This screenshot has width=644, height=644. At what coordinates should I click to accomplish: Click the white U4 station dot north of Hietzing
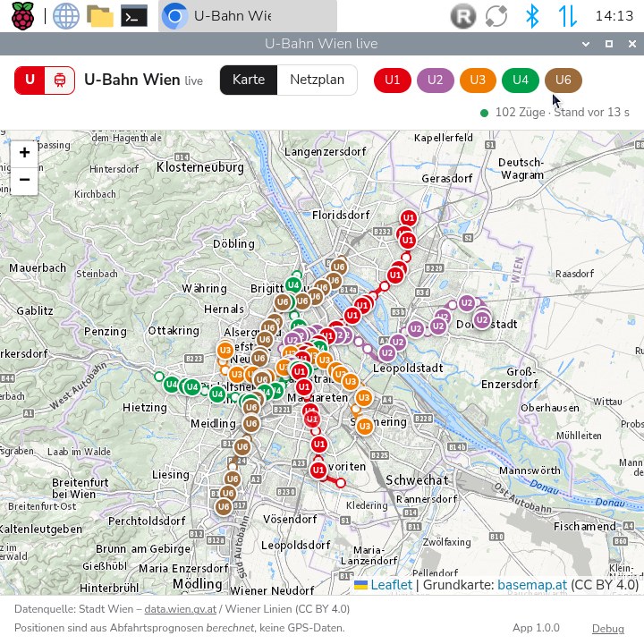159,377
